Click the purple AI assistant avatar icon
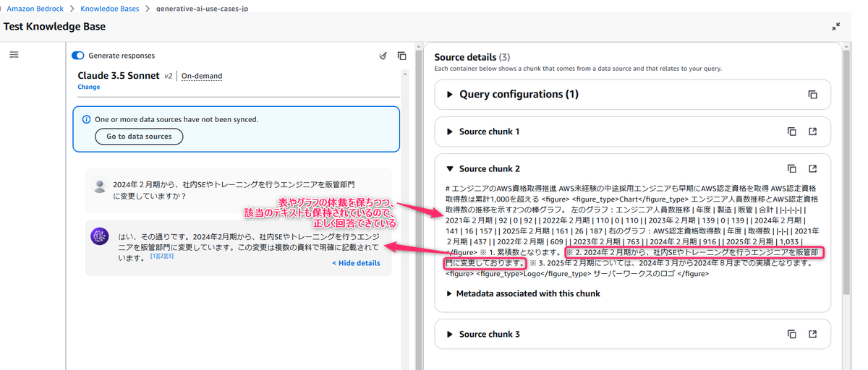This screenshot has width=868, height=370. tap(99, 236)
